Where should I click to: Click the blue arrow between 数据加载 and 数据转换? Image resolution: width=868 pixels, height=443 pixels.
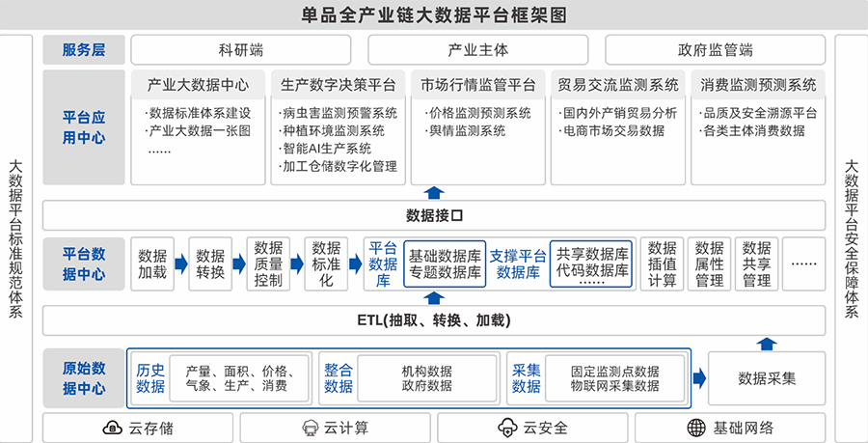tap(179, 264)
